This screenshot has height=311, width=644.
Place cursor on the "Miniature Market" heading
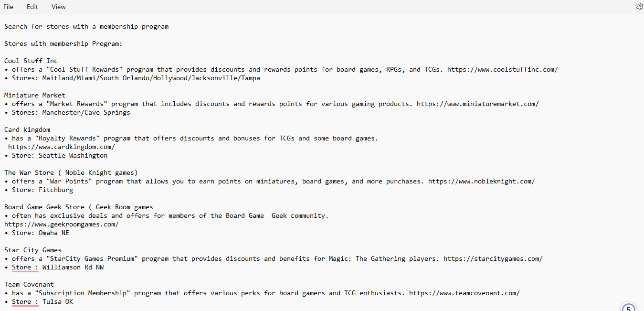tap(35, 96)
